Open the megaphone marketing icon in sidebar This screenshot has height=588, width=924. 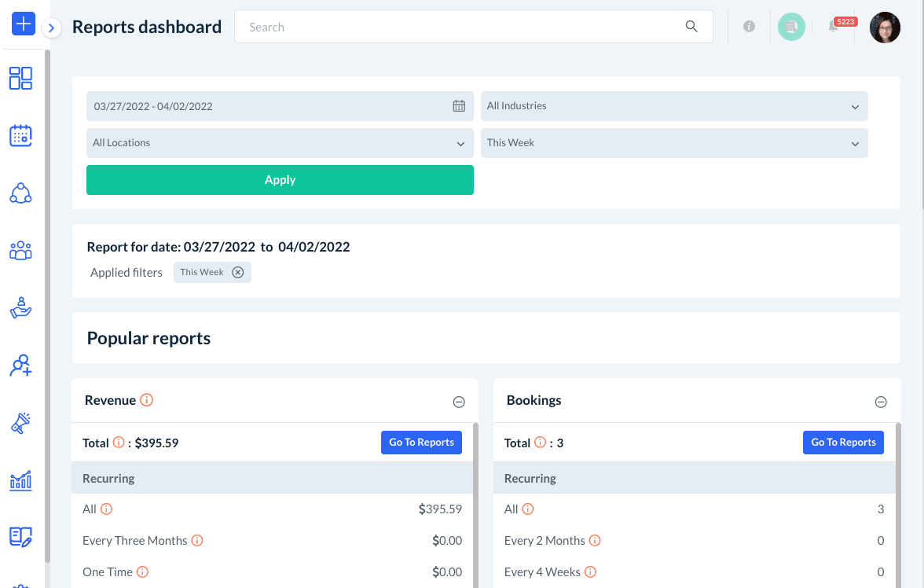click(x=20, y=423)
